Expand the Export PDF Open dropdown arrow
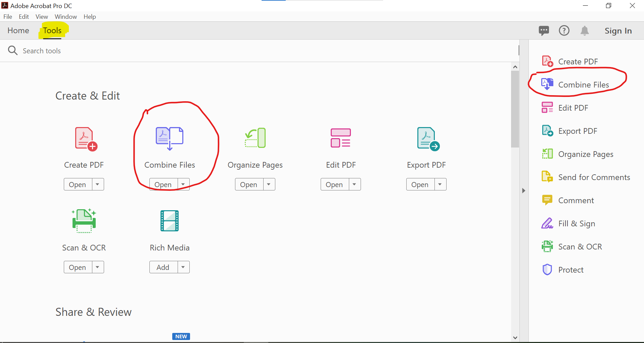Viewport: 644px width, 343px height. point(440,184)
